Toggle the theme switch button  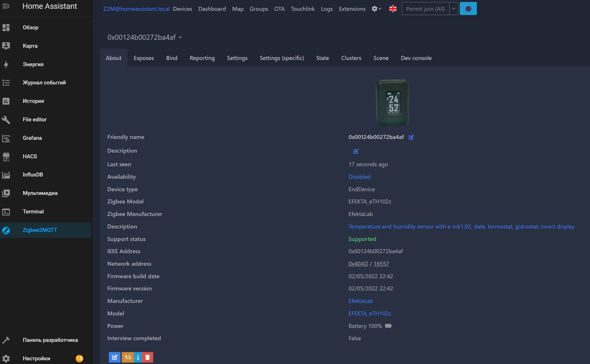[x=468, y=9]
